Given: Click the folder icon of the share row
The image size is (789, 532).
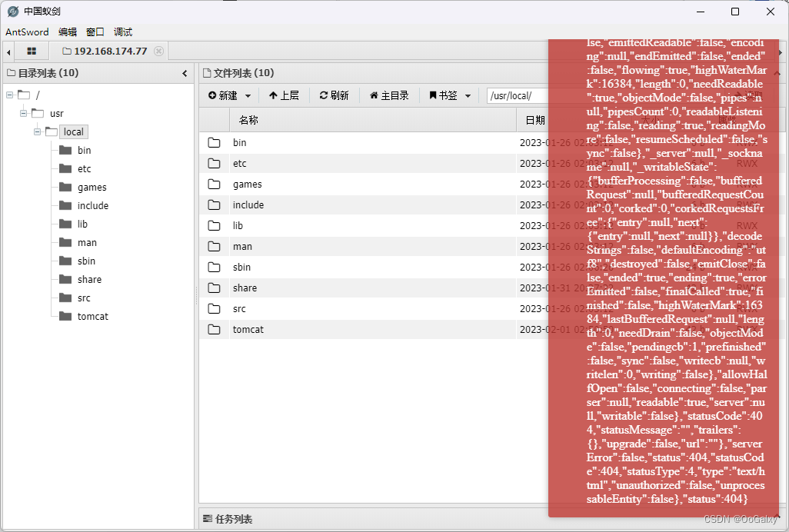Looking at the screenshot, I should 214,288.
